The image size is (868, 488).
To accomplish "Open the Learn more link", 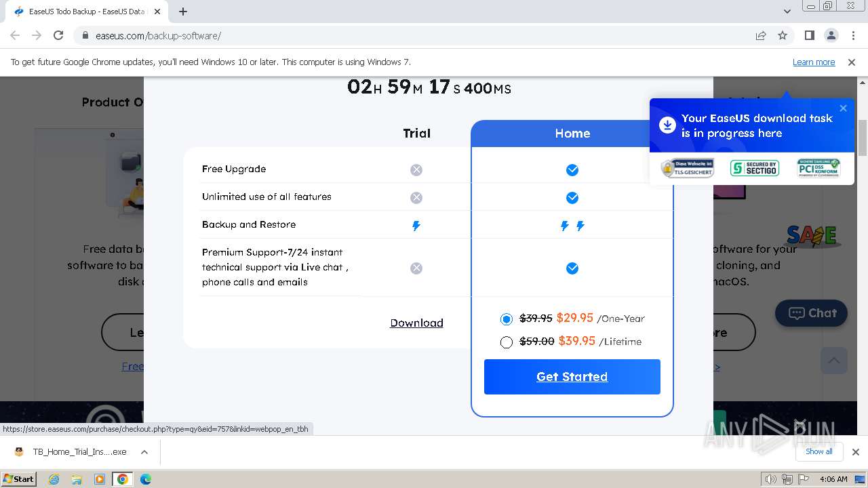I will [814, 62].
